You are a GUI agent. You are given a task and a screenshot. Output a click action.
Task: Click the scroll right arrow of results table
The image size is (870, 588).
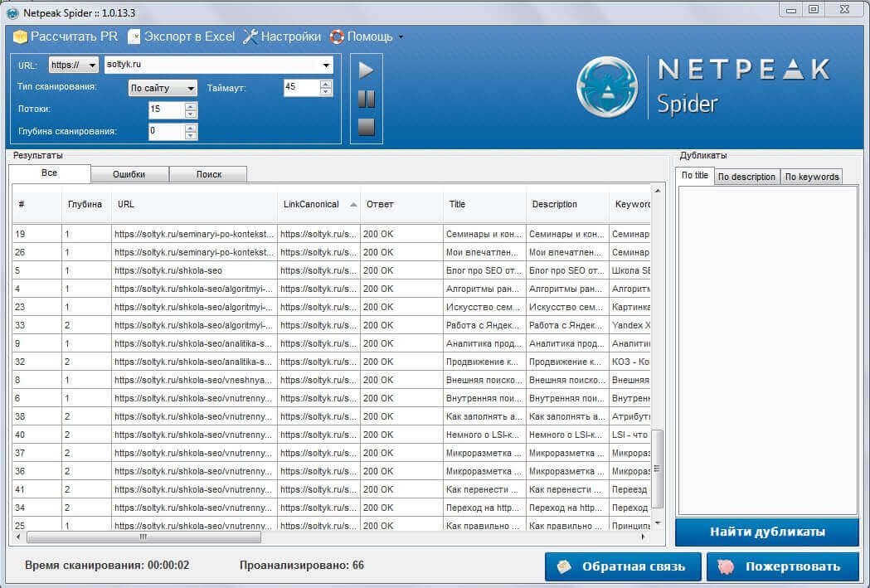(x=643, y=537)
